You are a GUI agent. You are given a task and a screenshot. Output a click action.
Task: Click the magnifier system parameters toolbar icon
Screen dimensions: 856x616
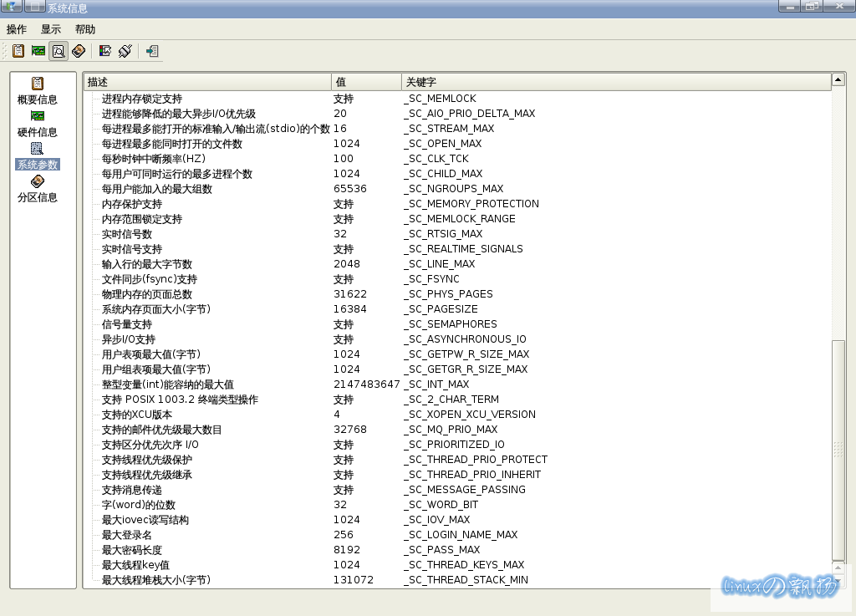click(59, 51)
